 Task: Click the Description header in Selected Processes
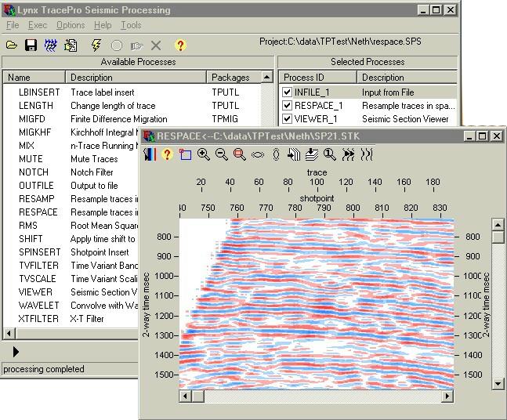tap(407, 78)
